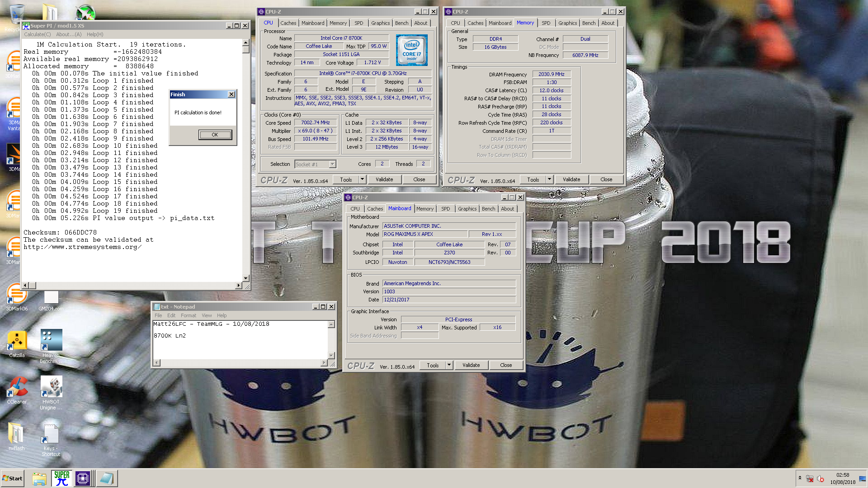Click the Show desktop button on taskbar
Image resolution: width=868 pixels, height=488 pixels.
click(863, 479)
